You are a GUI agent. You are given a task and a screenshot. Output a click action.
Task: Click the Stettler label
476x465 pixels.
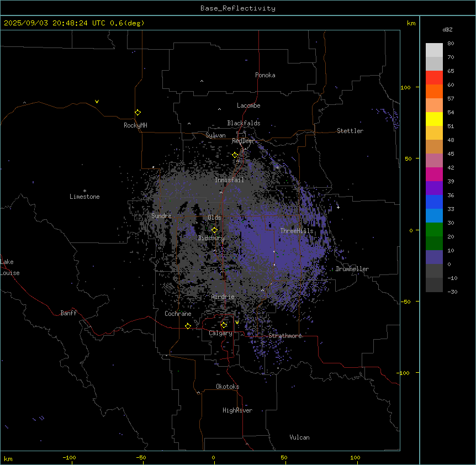[350, 131]
